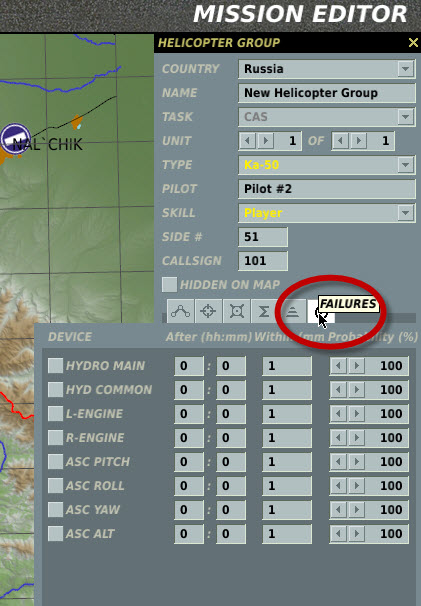
Task: Decrease HYDRO MAIN probability with left arrow
Action: click(339, 366)
